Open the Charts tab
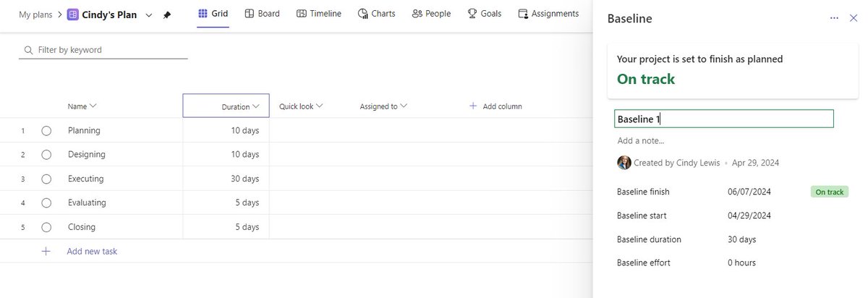 click(377, 14)
